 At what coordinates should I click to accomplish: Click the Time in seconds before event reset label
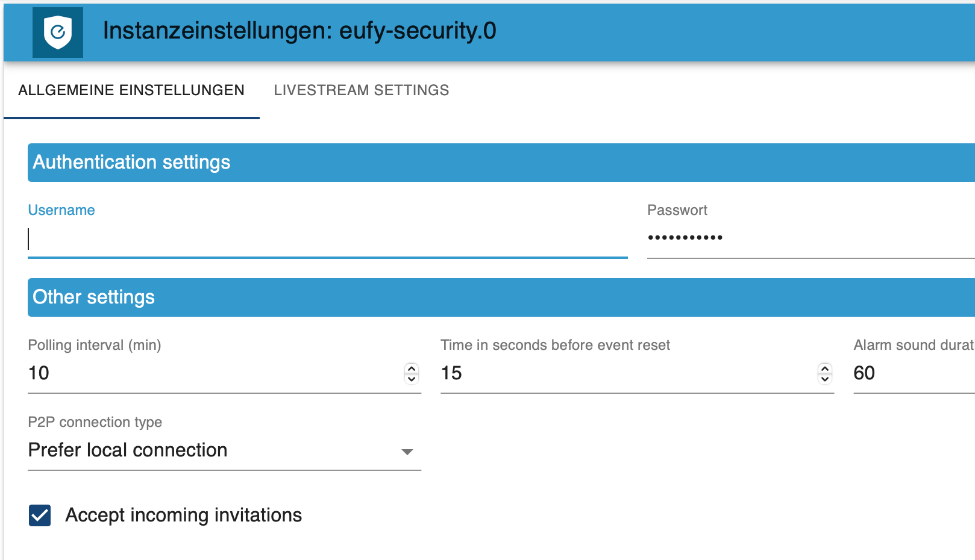[x=555, y=345]
